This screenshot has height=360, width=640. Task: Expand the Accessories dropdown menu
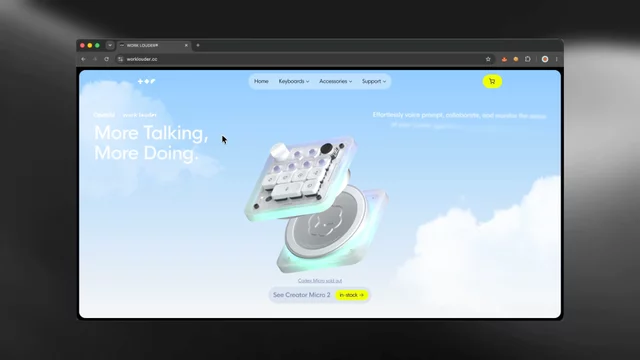click(x=336, y=81)
